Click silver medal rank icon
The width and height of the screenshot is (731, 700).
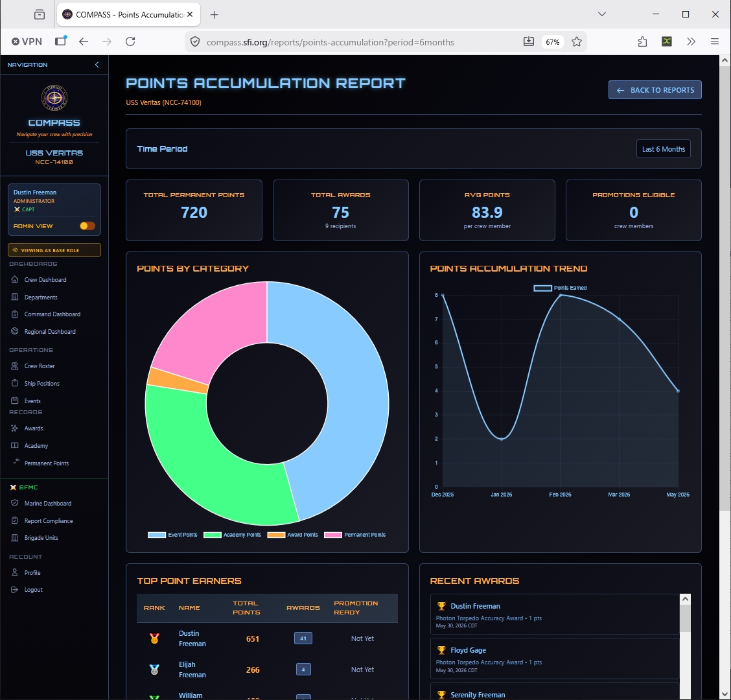[154, 670]
